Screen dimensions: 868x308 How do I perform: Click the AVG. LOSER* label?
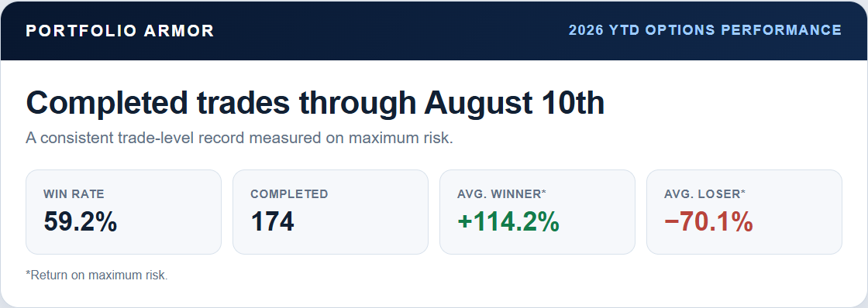pyautogui.click(x=704, y=194)
